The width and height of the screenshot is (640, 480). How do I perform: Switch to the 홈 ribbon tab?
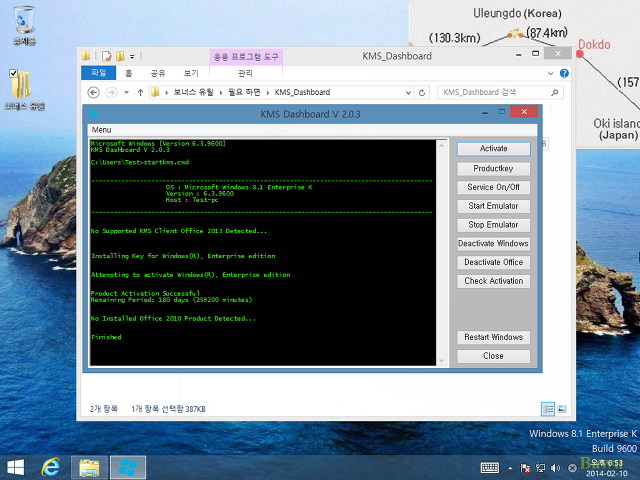click(x=129, y=73)
